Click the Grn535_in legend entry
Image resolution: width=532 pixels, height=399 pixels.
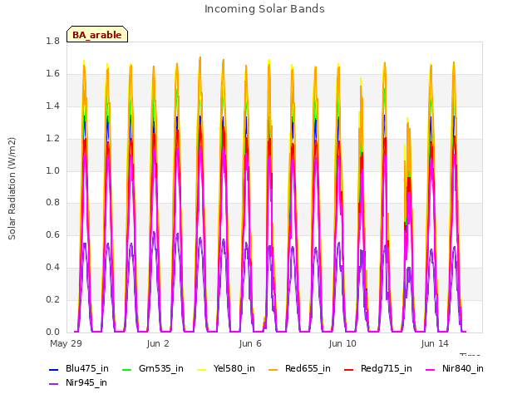click(153, 369)
